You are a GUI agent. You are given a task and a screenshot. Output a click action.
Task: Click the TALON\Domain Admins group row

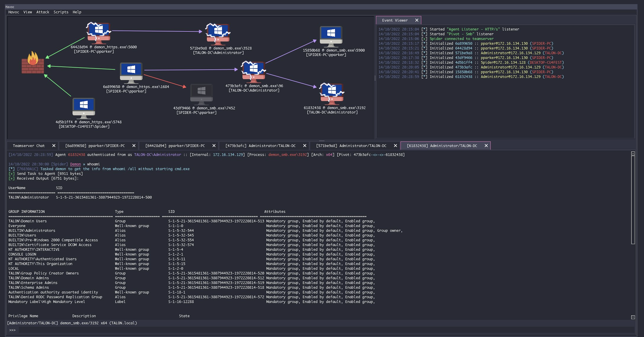coord(192,278)
